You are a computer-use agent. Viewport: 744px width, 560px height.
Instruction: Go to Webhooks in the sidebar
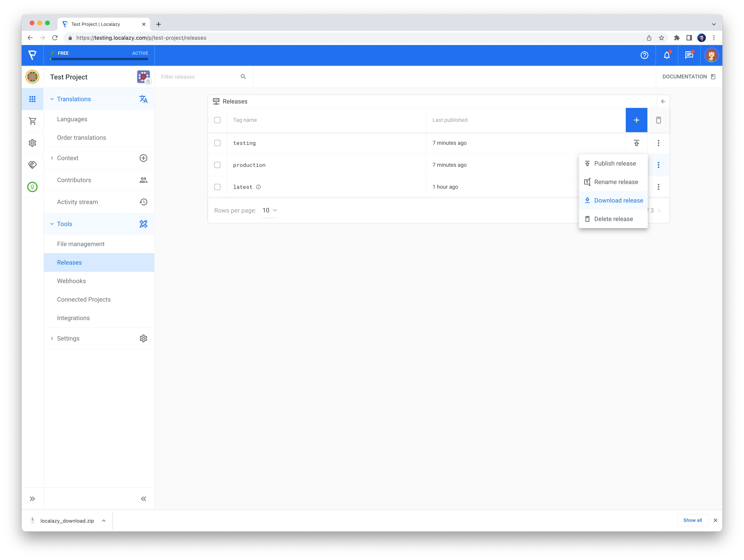[x=71, y=281]
